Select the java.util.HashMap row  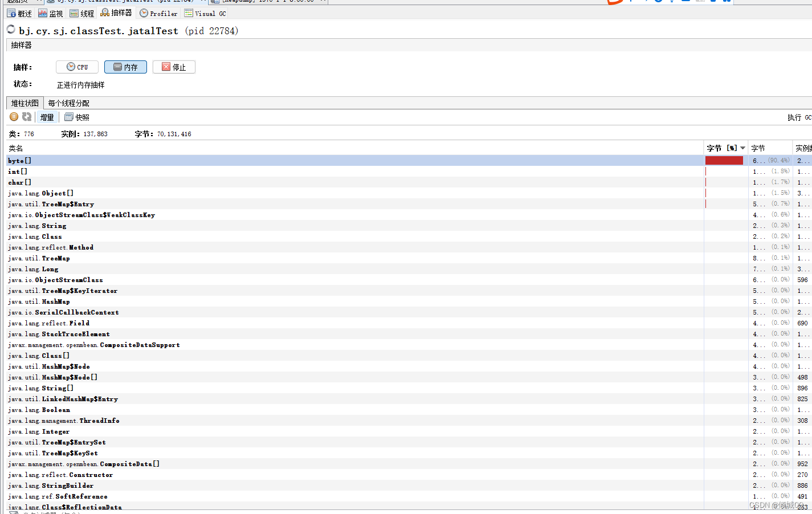(409, 301)
